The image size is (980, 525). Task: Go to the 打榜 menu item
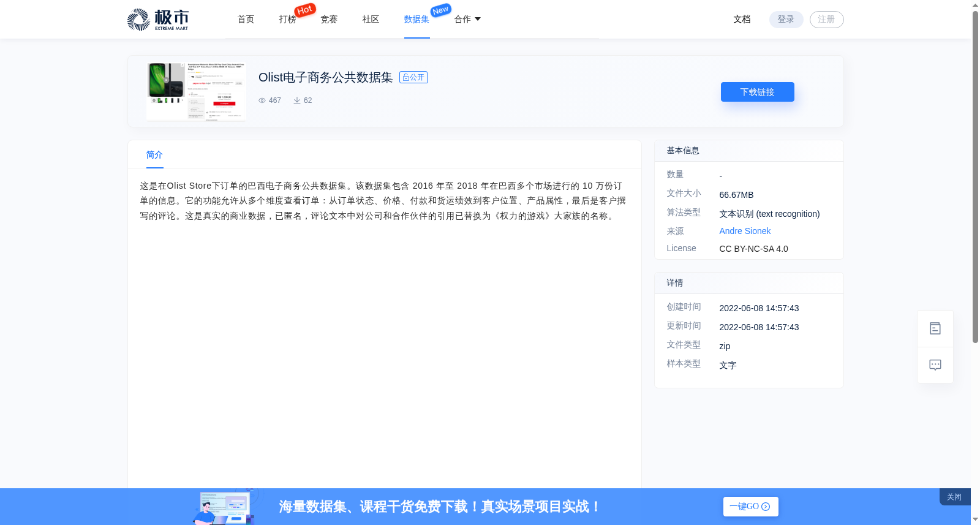coord(287,20)
